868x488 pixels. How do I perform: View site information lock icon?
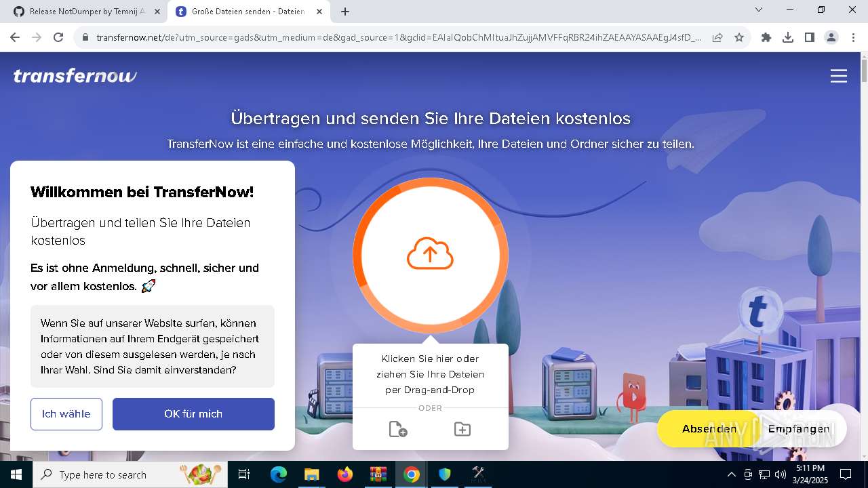pos(85,37)
